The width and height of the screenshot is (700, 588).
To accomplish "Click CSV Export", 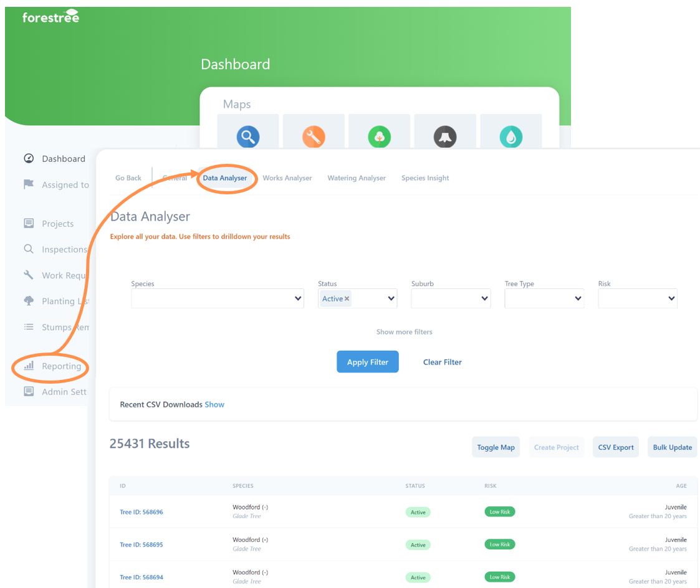I will pyautogui.click(x=615, y=447).
